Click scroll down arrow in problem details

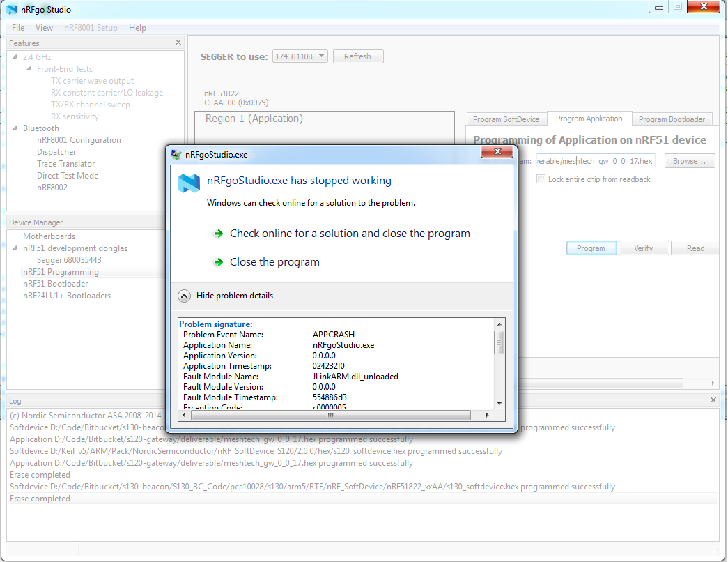[x=499, y=404]
